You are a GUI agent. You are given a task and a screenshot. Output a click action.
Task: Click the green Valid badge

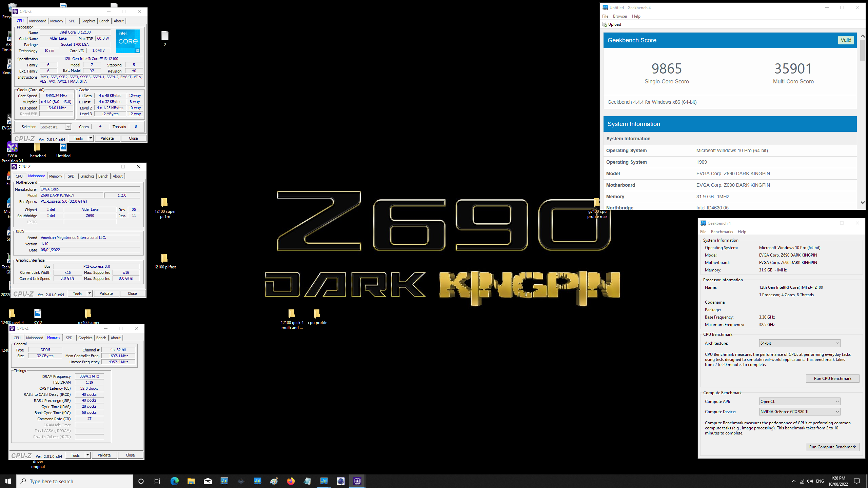tap(846, 40)
